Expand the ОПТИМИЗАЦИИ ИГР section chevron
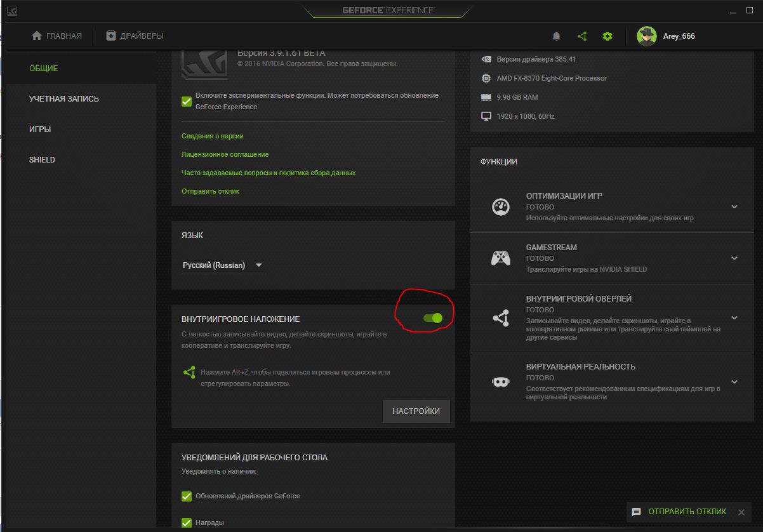This screenshot has height=532, width=763. pyautogui.click(x=734, y=207)
